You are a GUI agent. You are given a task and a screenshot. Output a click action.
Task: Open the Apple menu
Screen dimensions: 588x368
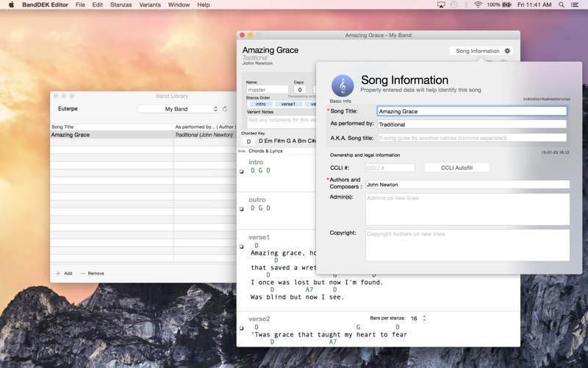coord(11,4)
